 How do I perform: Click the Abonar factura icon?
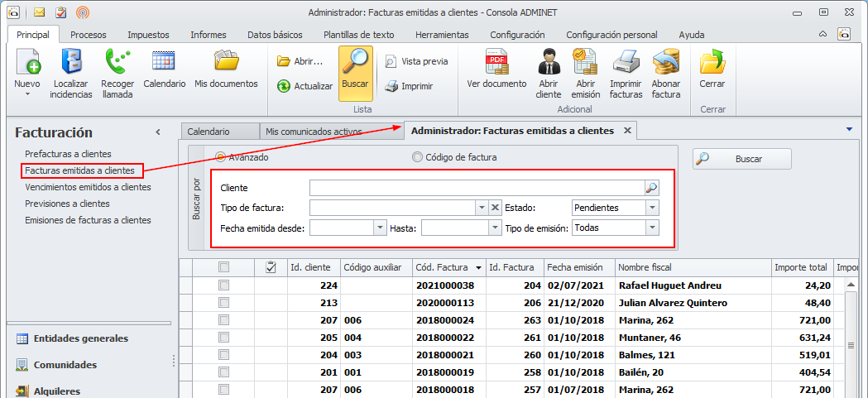[666, 61]
